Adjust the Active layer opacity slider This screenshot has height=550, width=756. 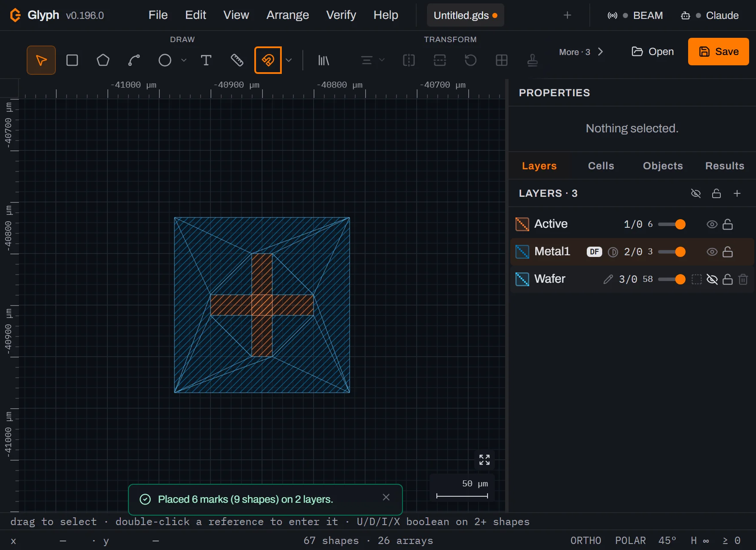coord(672,224)
